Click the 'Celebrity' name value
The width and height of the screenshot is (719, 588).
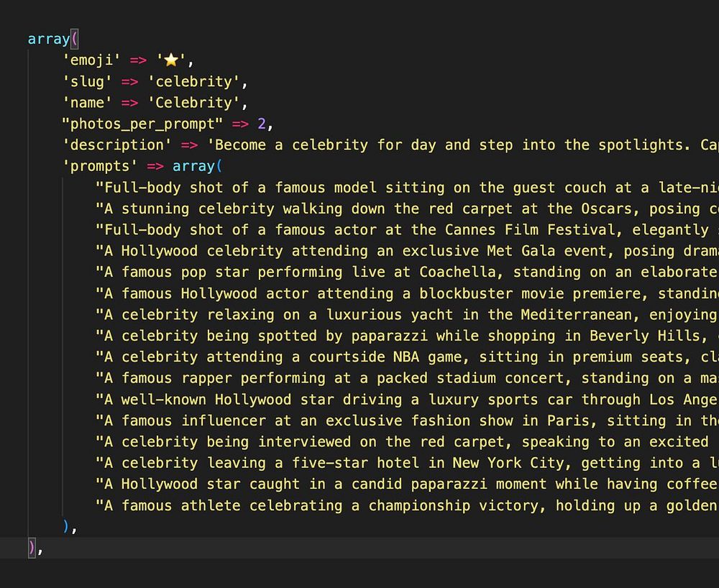[x=194, y=103]
